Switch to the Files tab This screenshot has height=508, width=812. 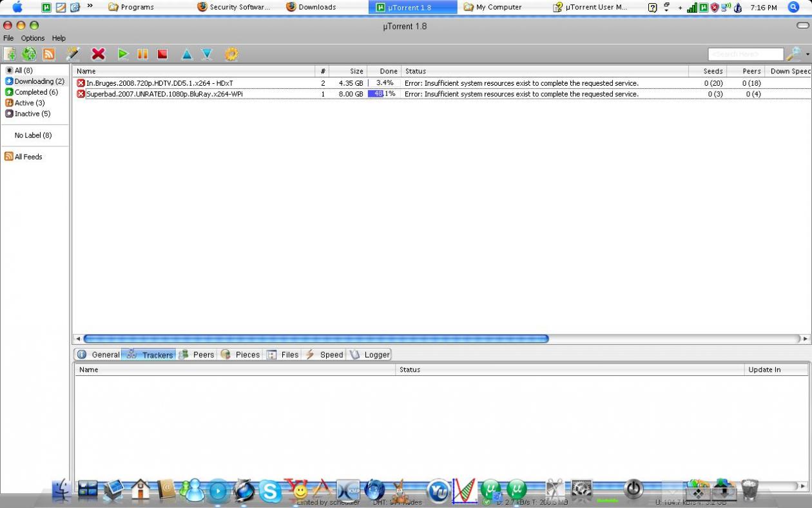click(283, 355)
